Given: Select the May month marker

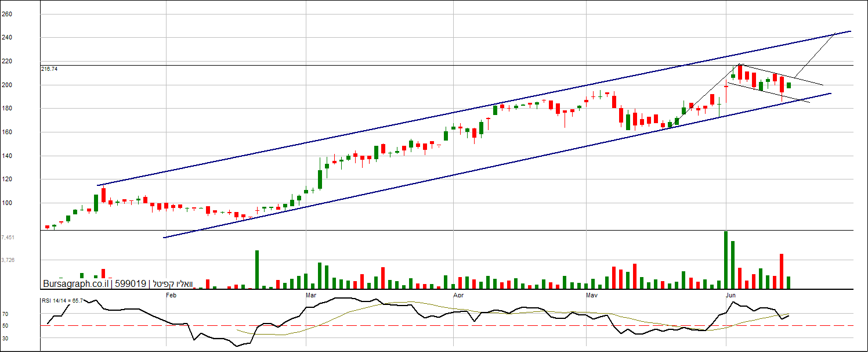Looking at the screenshot, I should (592, 295).
